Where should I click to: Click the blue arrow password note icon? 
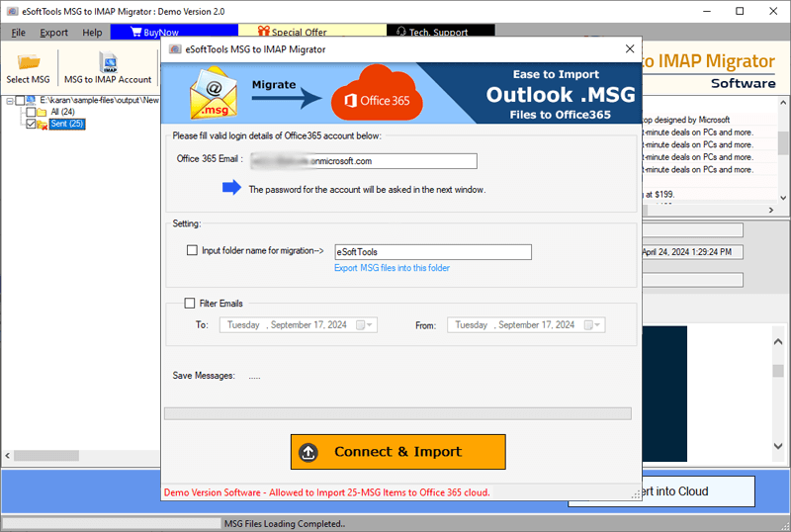point(231,187)
